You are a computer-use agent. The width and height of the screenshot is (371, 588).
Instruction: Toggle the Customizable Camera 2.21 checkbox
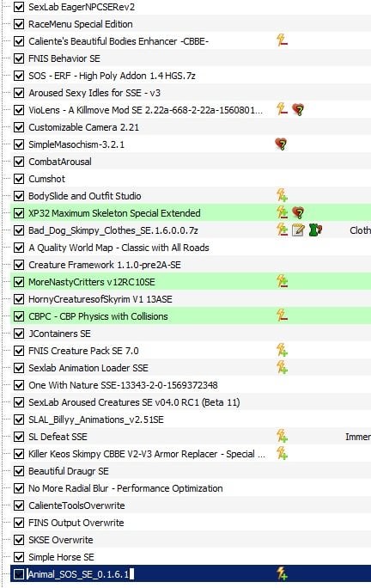coord(19,127)
